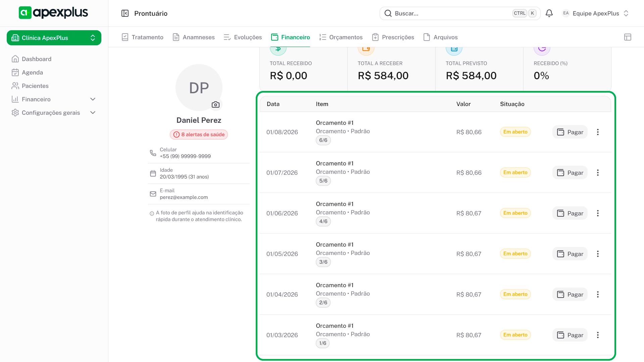Viewport: 644px width, 362px height.
Task: Click Pagar for installment 4/6
Action: 570,213
